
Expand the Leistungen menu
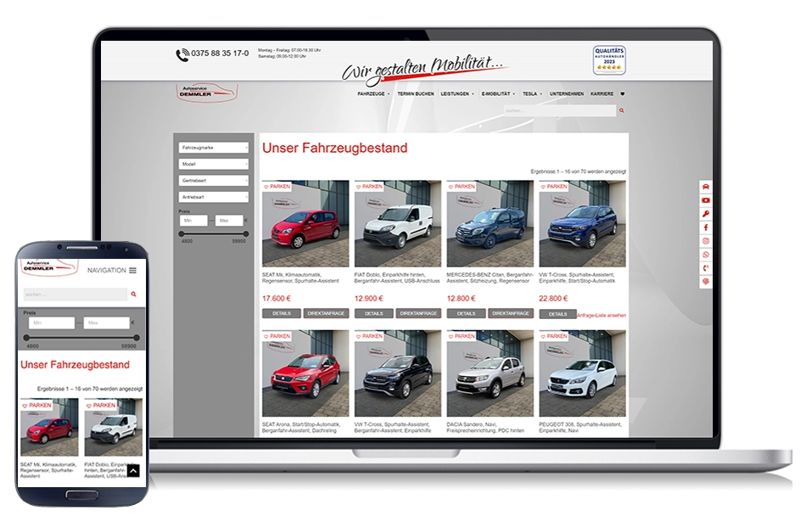click(x=457, y=93)
